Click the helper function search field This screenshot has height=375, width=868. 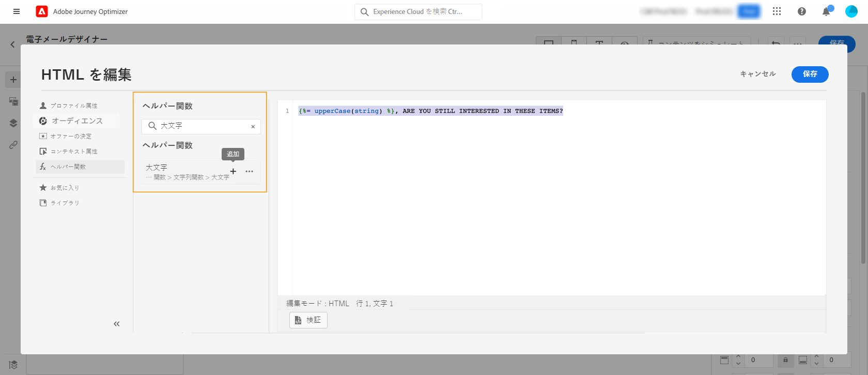[x=201, y=126]
